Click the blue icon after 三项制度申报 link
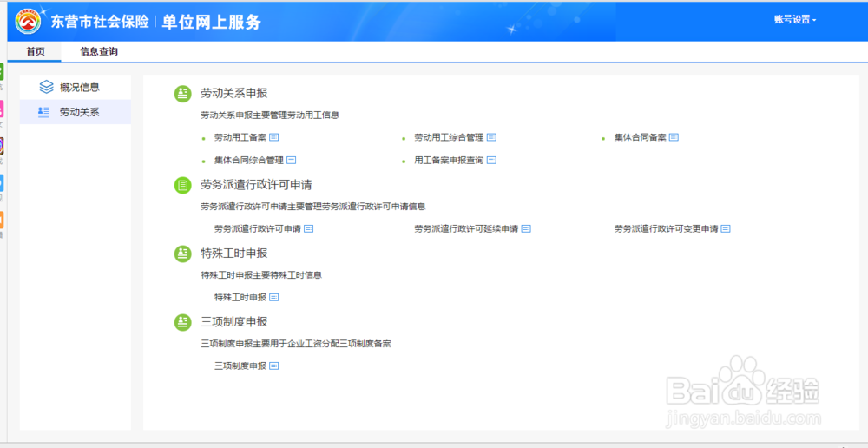 (274, 366)
